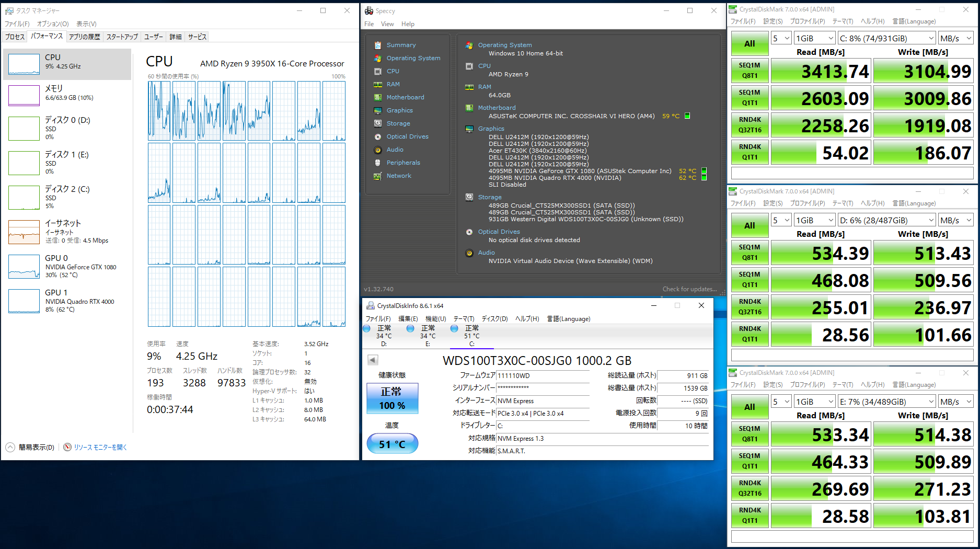Click Check for updates link in Speccy
Image resolution: width=980 pixels, height=549 pixels.
point(689,289)
